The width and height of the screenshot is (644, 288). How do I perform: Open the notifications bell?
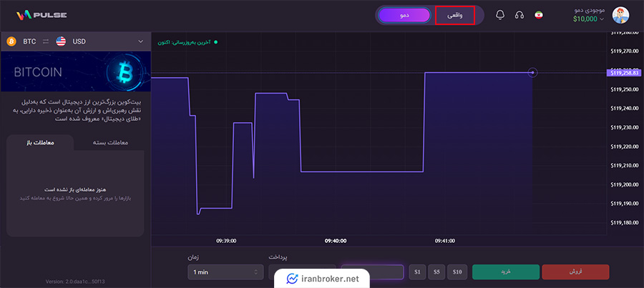500,15
